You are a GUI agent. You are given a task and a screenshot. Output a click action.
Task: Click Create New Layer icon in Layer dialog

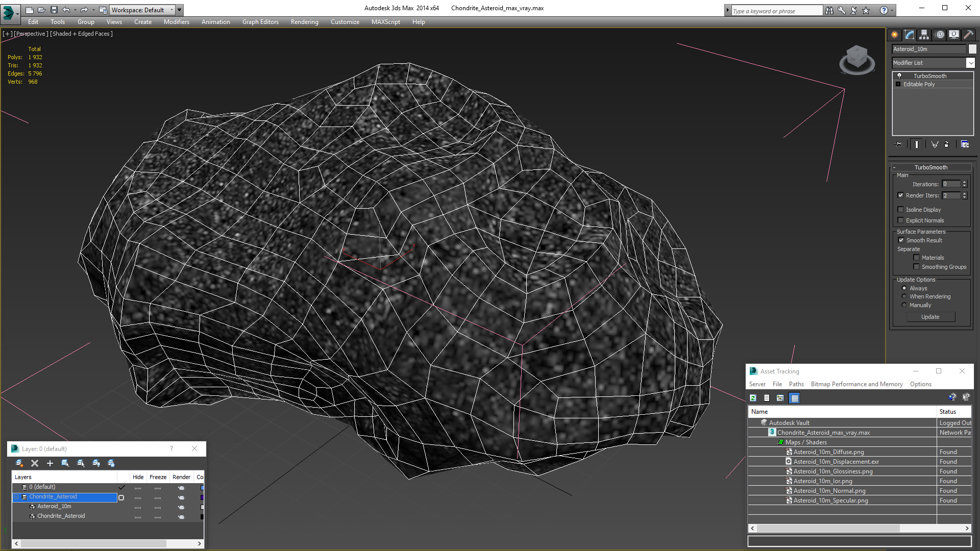click(x=19, y=463)
